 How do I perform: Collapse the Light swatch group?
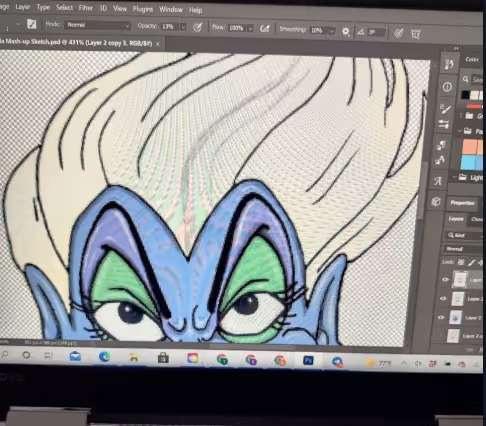pos(454,177)
